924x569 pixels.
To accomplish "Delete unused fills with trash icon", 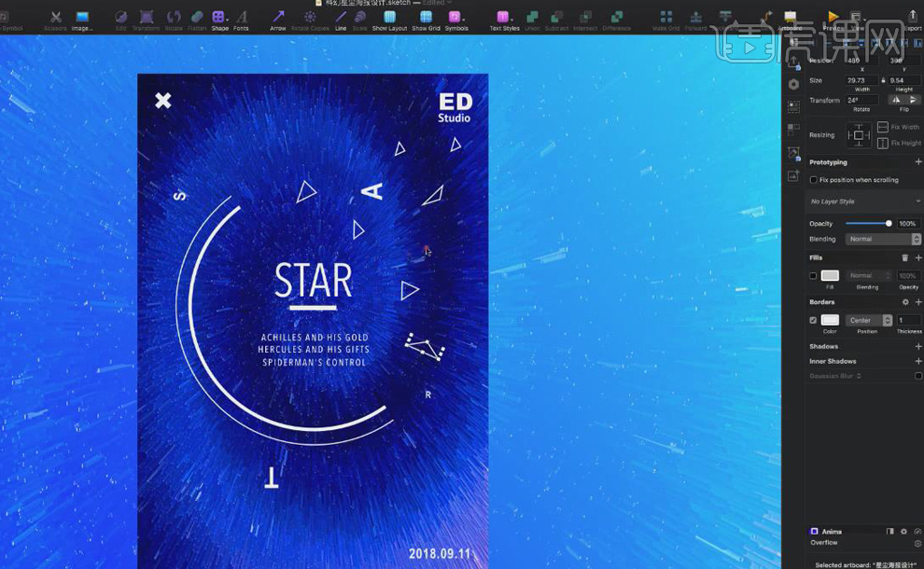I will coord(905,257).
